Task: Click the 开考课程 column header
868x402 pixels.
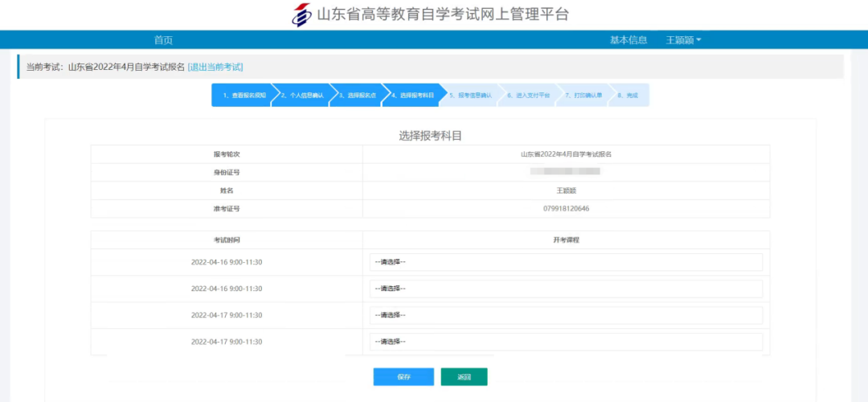Action: (566, 240)
